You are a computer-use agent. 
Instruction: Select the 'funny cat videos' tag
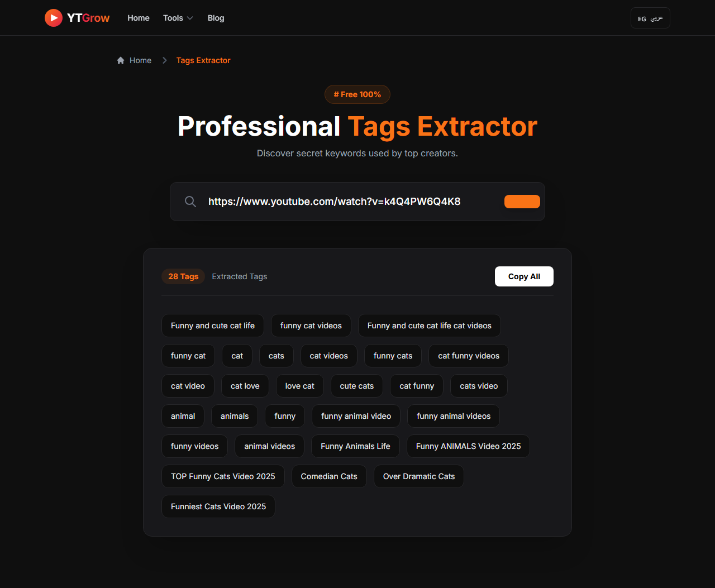click(x=311, y=325)
